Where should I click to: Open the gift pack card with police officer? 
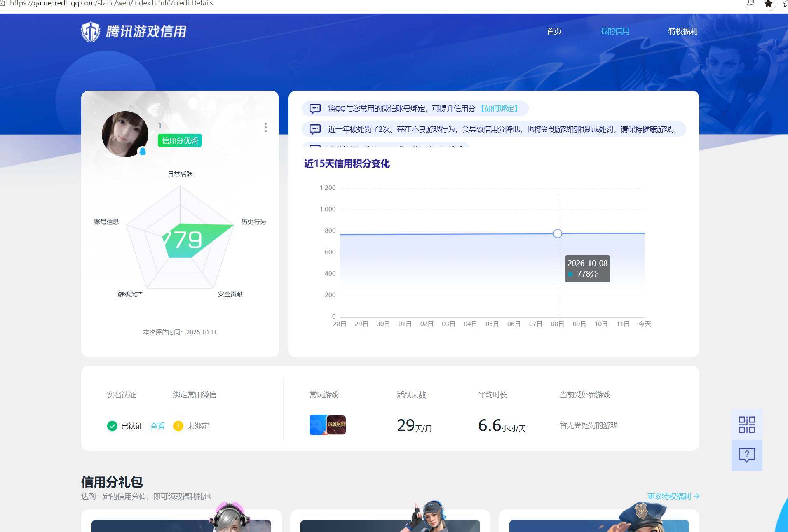point(599,520)
